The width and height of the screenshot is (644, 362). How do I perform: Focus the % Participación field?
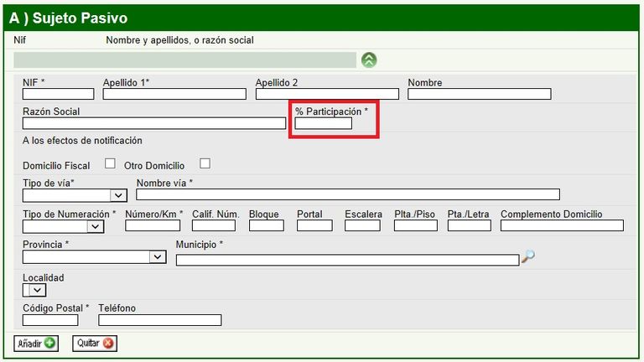323,123
